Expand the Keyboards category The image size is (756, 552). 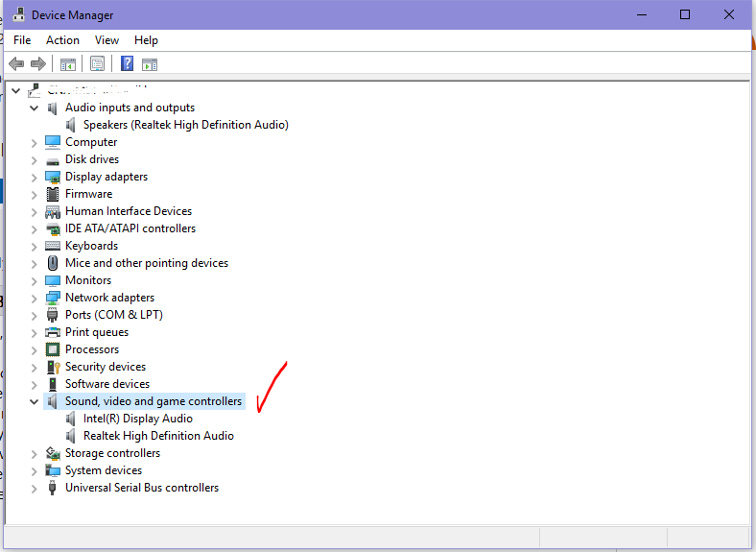(35, 247)
